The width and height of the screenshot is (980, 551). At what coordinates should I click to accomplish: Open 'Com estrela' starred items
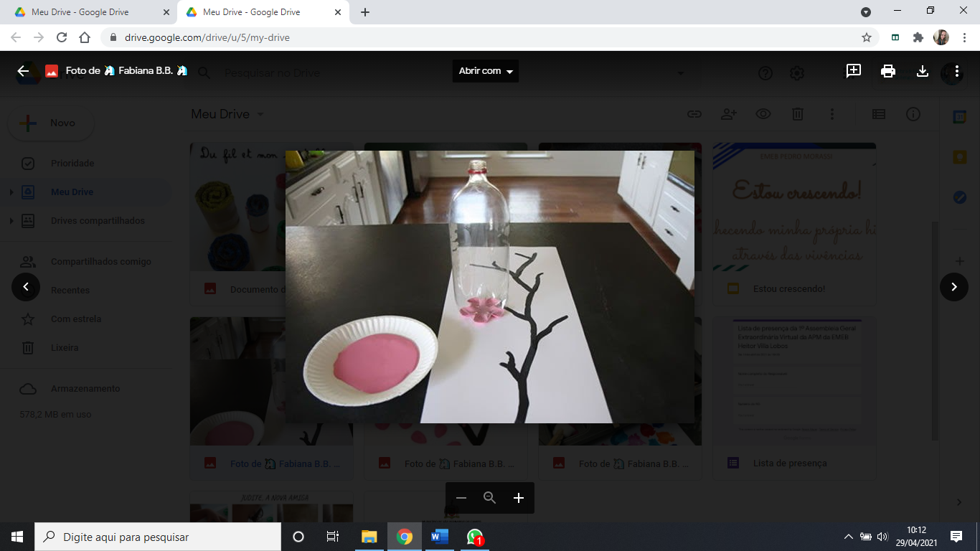(76, 319)
